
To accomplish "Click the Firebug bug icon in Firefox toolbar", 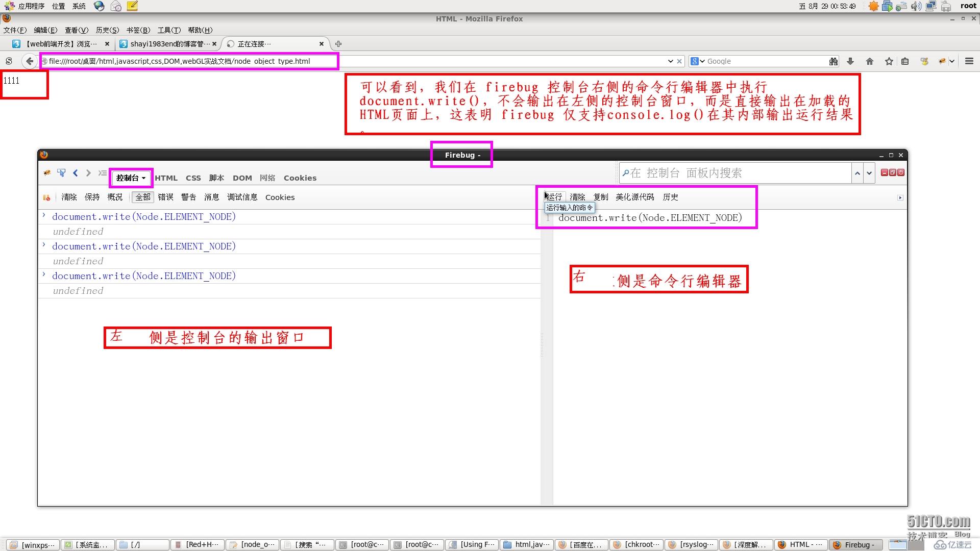I will (x=942, y=61).
